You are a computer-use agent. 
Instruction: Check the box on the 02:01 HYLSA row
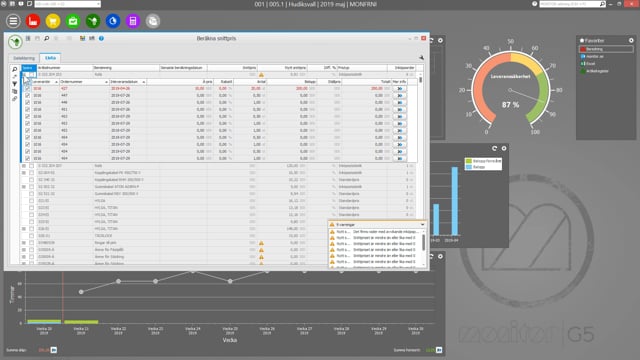(x=31, y=201)
